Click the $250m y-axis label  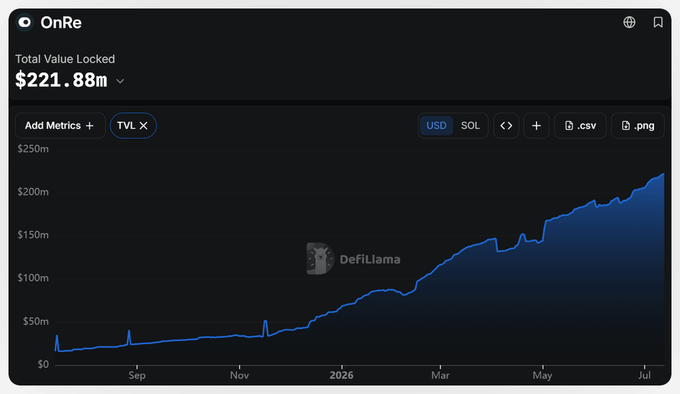coord(33,149)
